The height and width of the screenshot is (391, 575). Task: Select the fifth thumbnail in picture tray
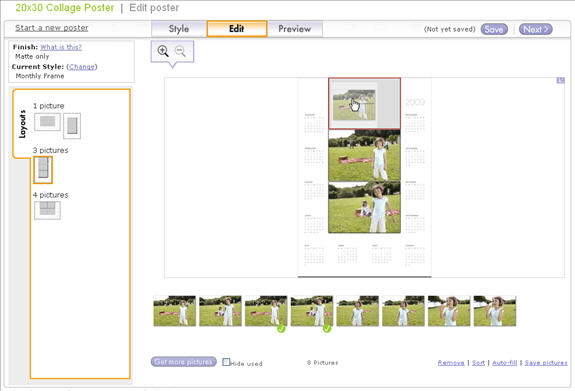coord(358,311)
